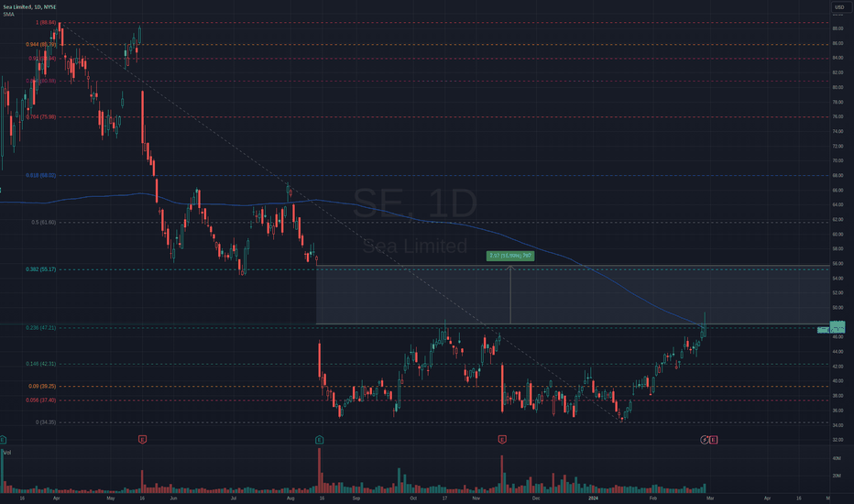Viewport: 854px width, 504px height.
Task: Click the Vol indicator label
Action: (7, 453)
